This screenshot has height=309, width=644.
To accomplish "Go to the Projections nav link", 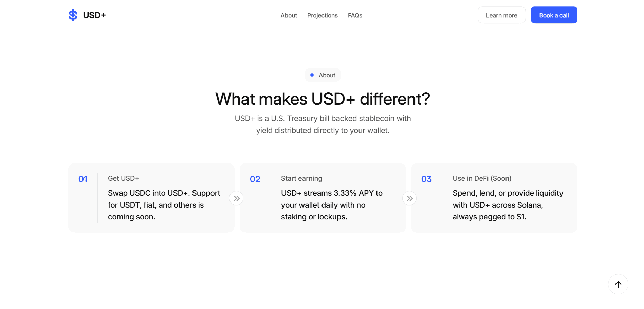I will coord(323,15).
